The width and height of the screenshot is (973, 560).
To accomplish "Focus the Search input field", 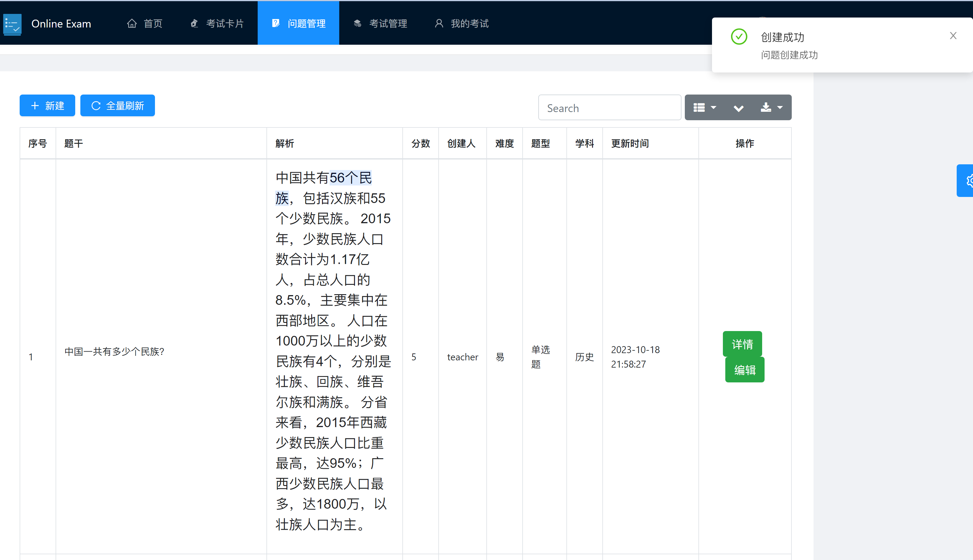I will (x=609, y=108).
